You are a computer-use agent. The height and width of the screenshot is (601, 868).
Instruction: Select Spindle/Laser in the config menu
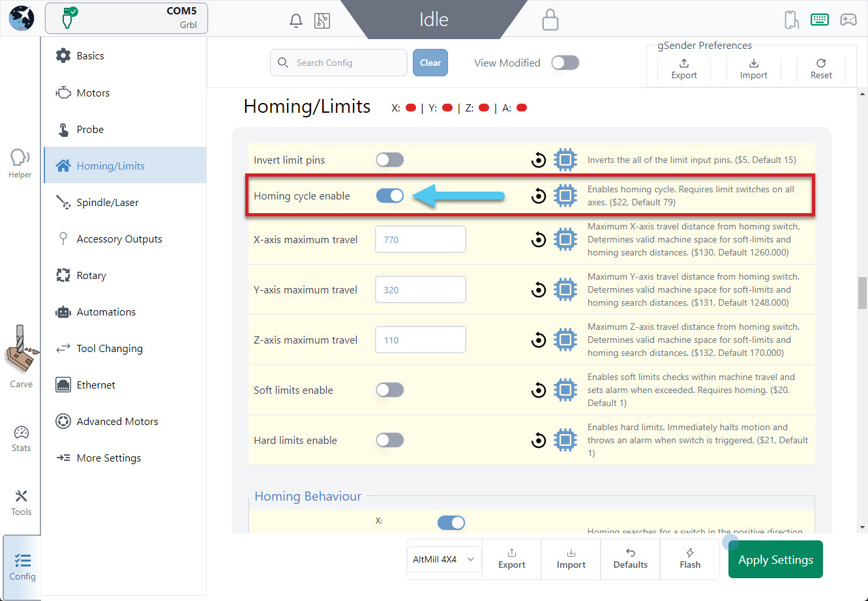coord(108,203)
